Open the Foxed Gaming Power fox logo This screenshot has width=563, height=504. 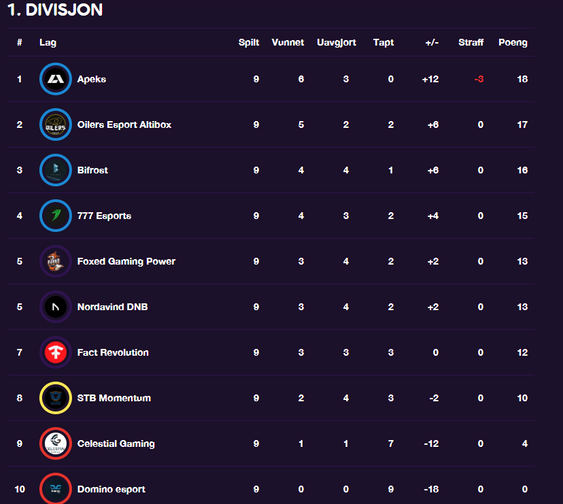[56, 261]
